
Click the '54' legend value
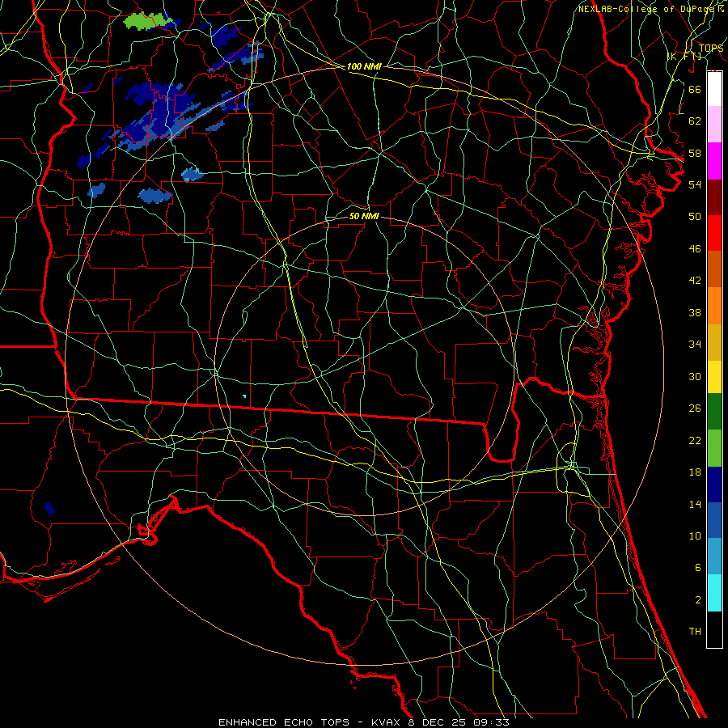point(695,184)
